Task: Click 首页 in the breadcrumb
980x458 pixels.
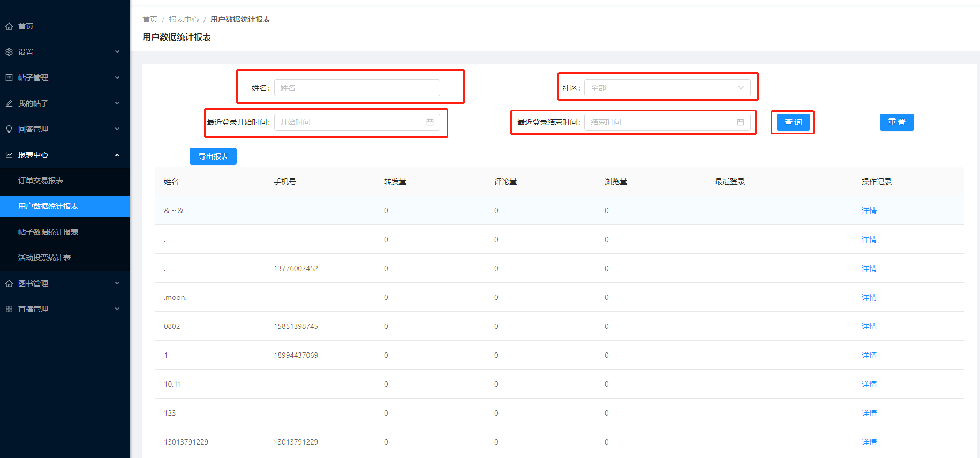Action: pos(150,19)
